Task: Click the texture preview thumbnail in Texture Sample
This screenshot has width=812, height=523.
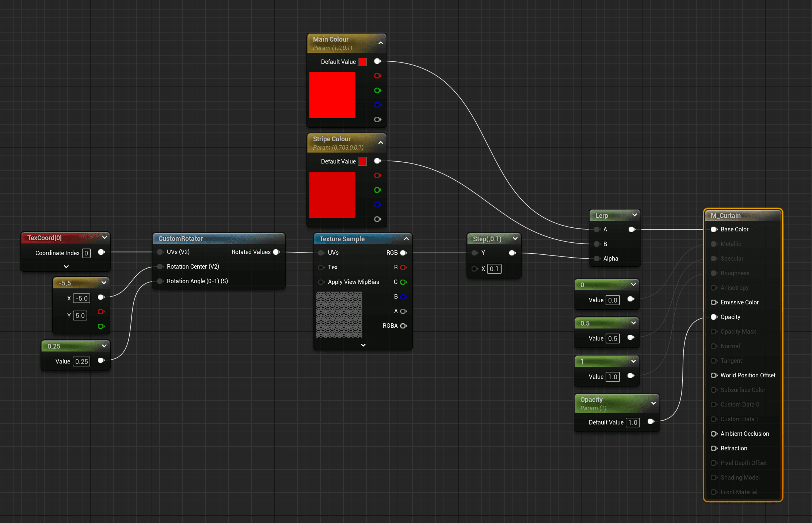Action: (x=339, y=315)
